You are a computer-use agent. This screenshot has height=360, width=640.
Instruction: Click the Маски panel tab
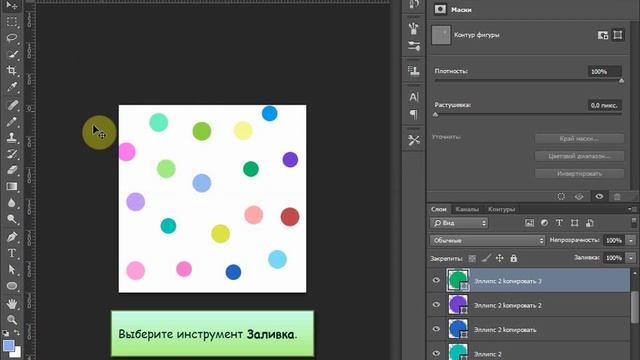point(461,9)
